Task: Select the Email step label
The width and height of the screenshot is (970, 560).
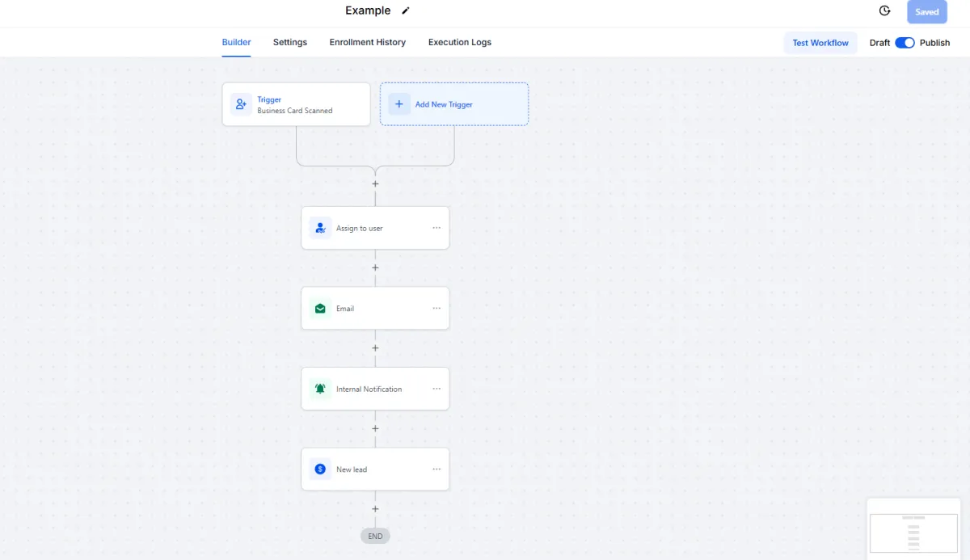Action: 345,309
